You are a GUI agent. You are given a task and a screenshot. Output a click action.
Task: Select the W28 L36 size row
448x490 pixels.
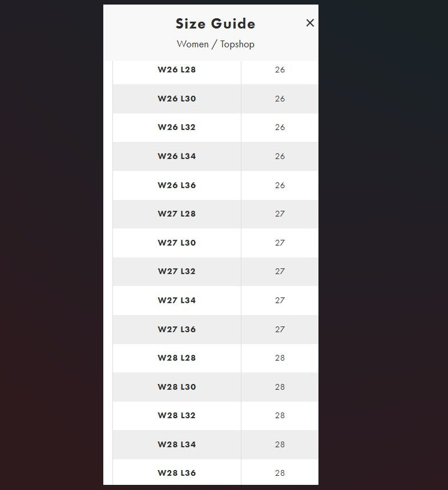coord(177,473)
